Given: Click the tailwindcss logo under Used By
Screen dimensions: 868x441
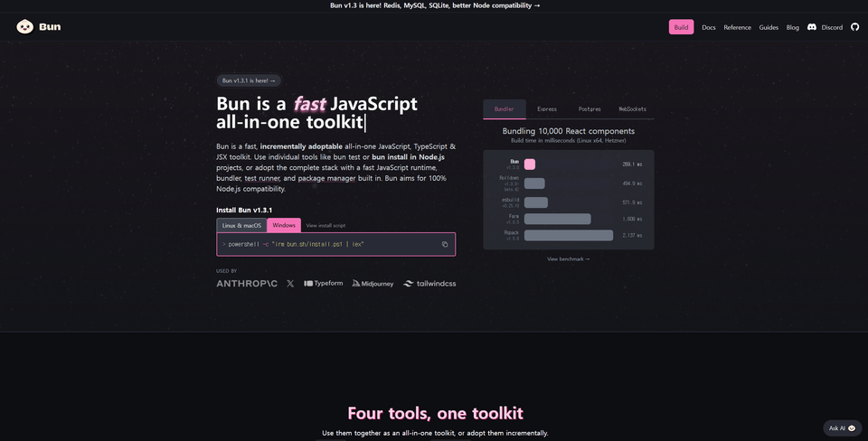Looking at the screenshot, I should coord(429,283).
